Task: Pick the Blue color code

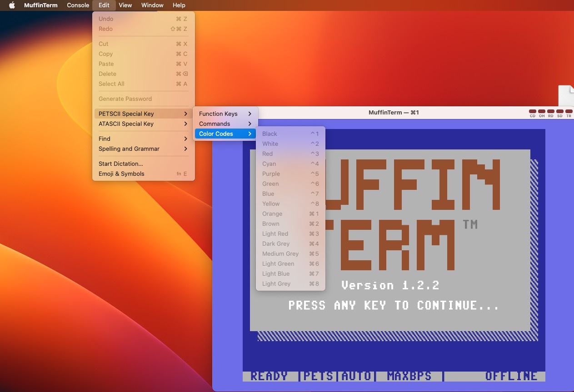Action: point(291,194)
